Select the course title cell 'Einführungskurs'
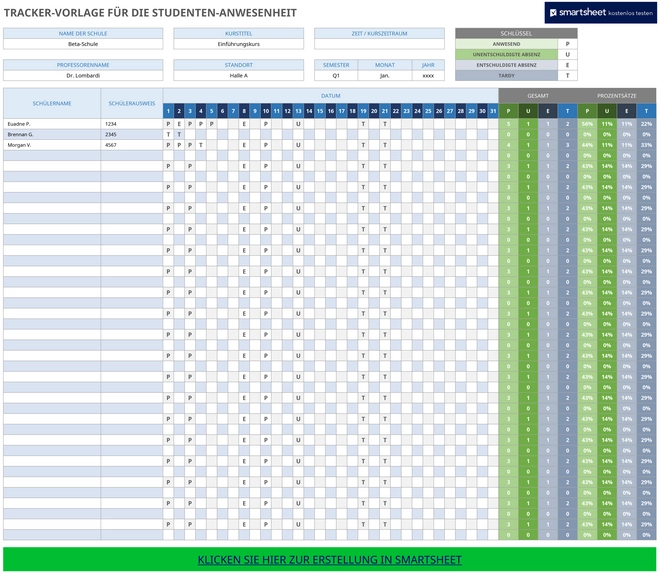This screenshot has height=573, width=660. [239, 44]
